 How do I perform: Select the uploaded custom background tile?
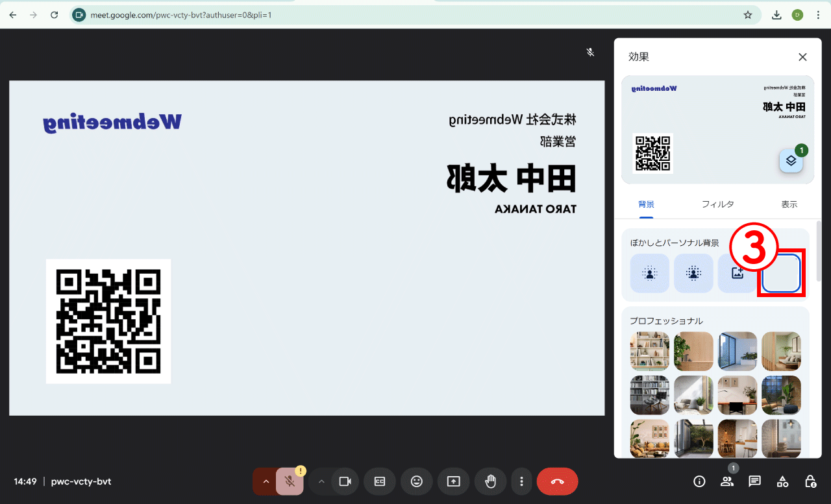(781, 273)
